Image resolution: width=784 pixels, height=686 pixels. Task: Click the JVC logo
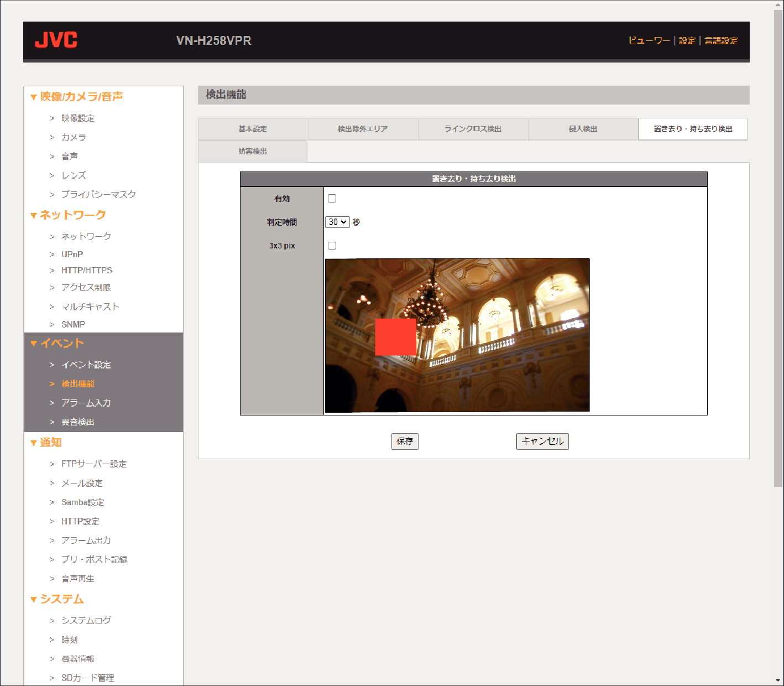pos(56,40)
